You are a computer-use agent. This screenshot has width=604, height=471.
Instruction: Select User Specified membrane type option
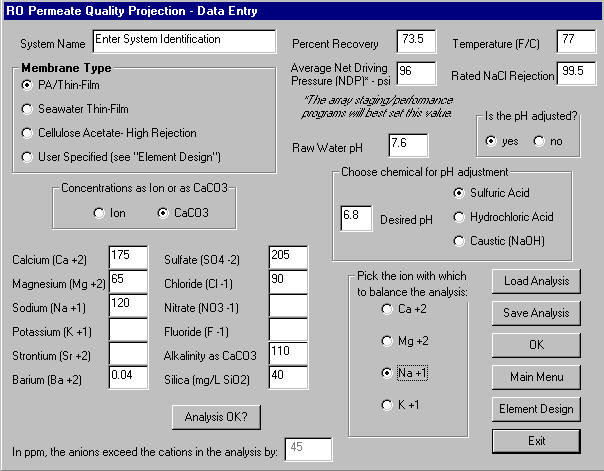[x=28, y=157]
